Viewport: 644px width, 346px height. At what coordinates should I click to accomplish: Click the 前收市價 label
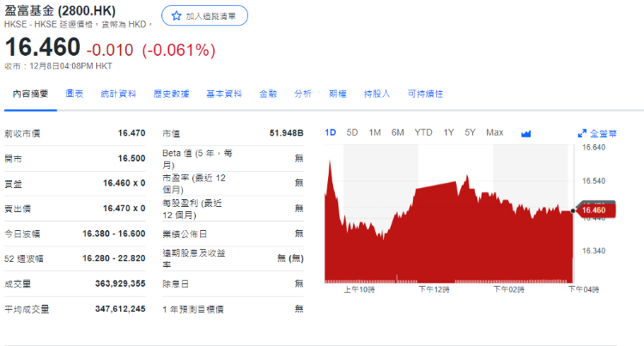point(22,134)
